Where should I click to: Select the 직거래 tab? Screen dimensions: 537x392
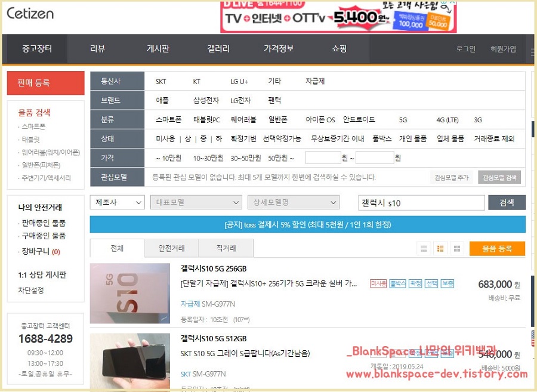click(226, 248)
